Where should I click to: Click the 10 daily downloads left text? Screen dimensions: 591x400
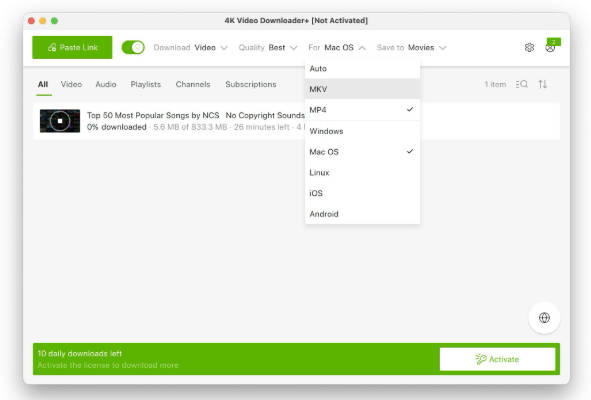tap(80, 354)
